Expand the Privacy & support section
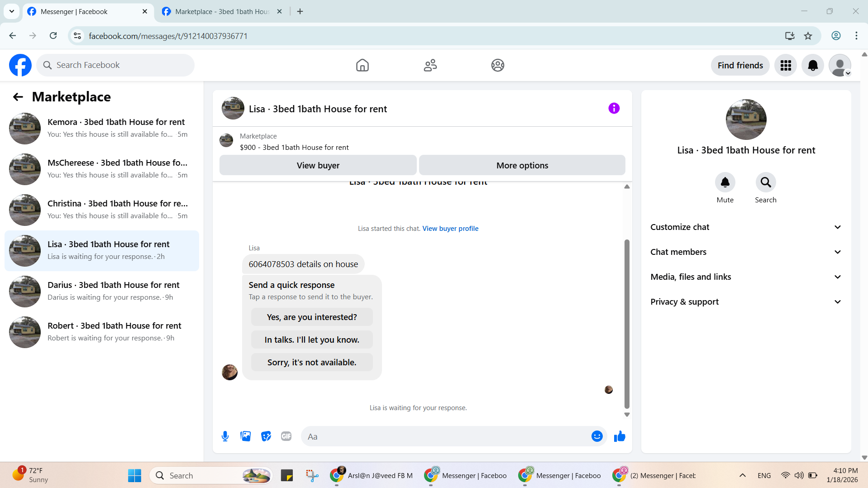 click(746, 302)
